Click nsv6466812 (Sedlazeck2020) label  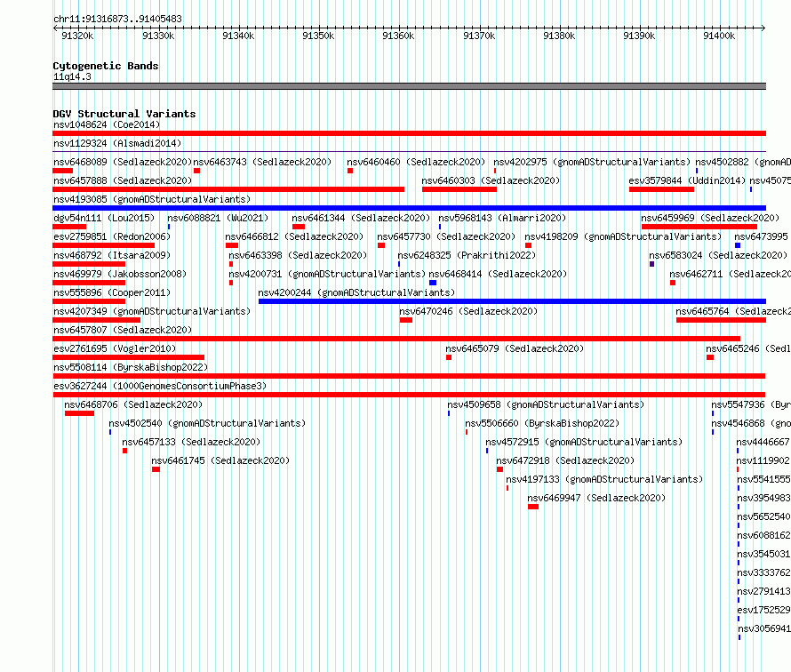tap(294, 236)
